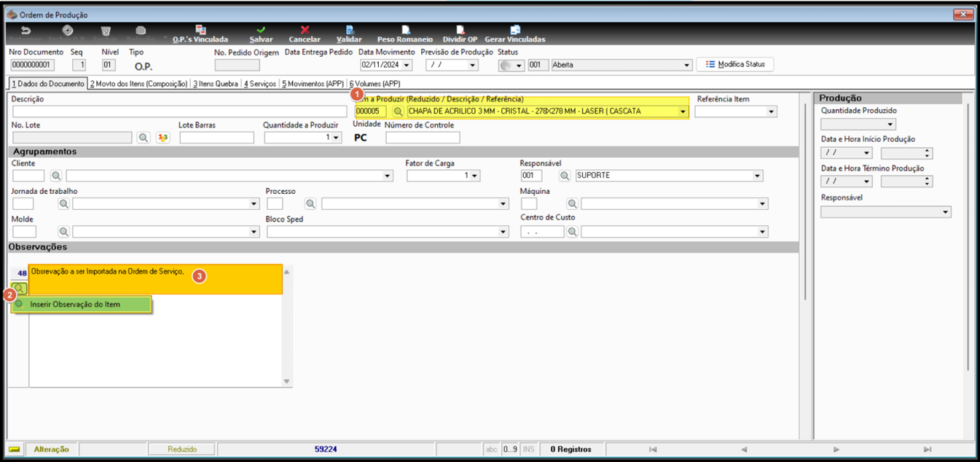Click the Lote Barras input field
The image size is (980, 462).
[216, 138]
